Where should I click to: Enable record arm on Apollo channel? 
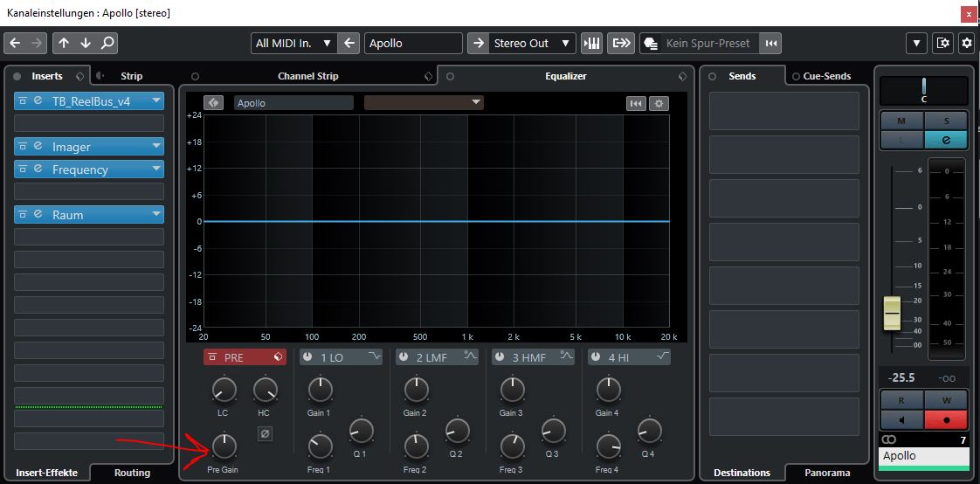(946, 419)
